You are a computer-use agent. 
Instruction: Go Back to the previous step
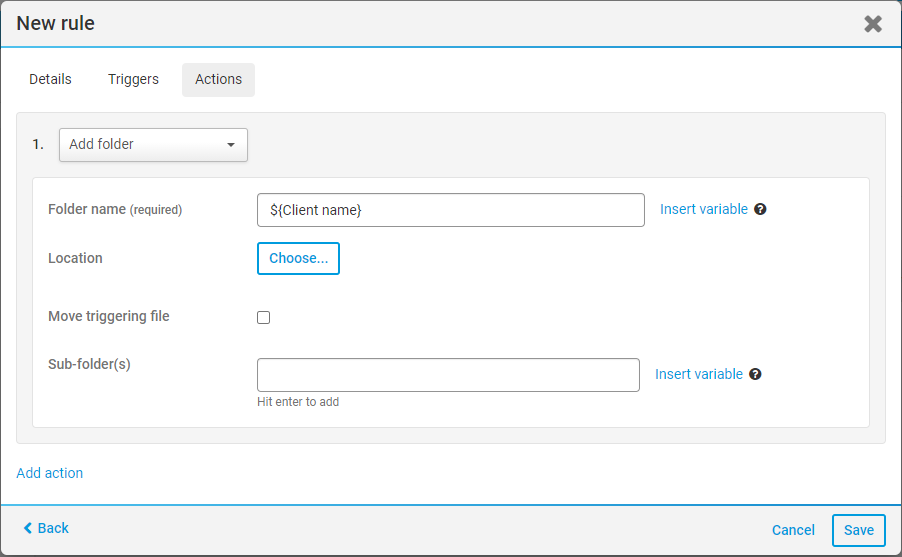click(46, 528)
